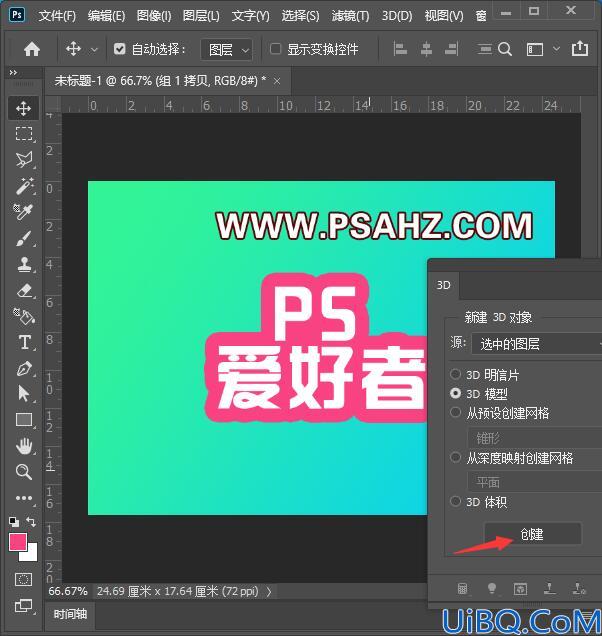Close the 未标题-1 document tab

coord(277,82)
